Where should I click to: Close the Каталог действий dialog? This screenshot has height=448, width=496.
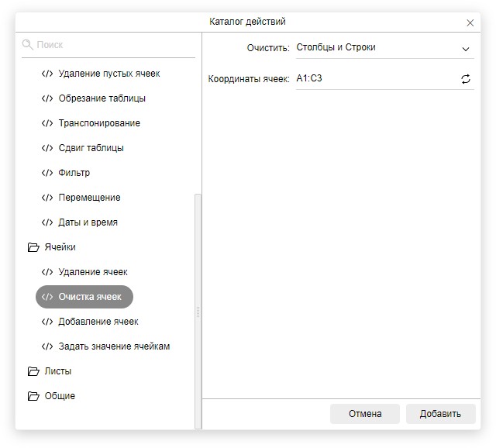point(470,22)
